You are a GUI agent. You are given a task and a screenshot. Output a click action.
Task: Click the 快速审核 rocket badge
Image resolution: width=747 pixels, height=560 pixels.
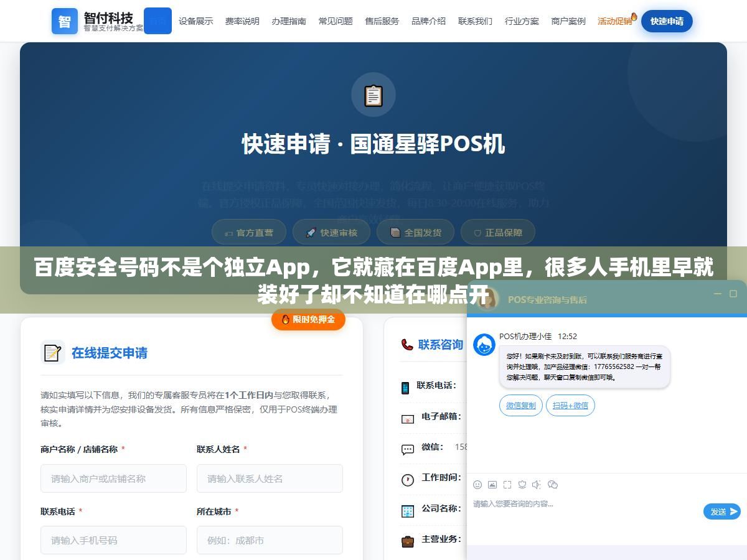pyautogui.click(x=331, y=232)
